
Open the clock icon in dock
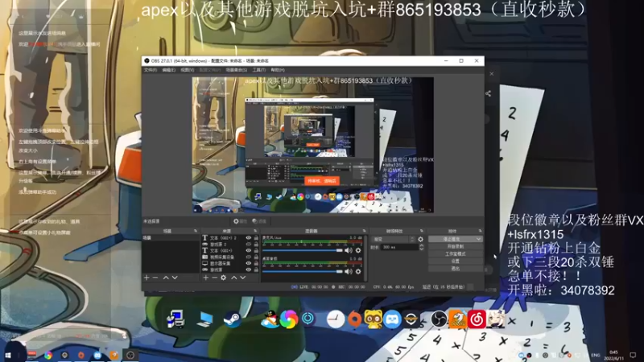point(336,319)
